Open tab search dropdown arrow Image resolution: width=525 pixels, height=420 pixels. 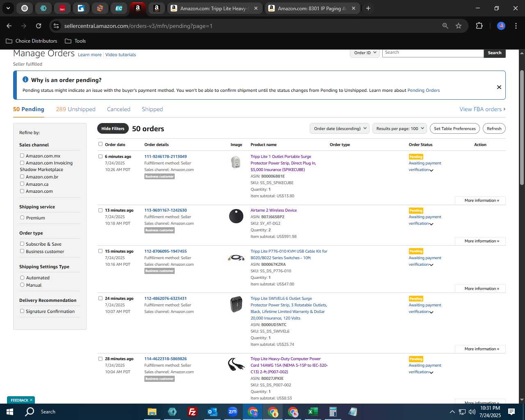(8, 8)
